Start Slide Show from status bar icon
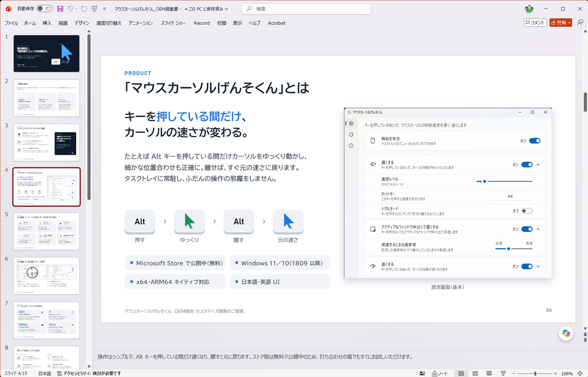The image size is (588, 377). tap(503, 373)
